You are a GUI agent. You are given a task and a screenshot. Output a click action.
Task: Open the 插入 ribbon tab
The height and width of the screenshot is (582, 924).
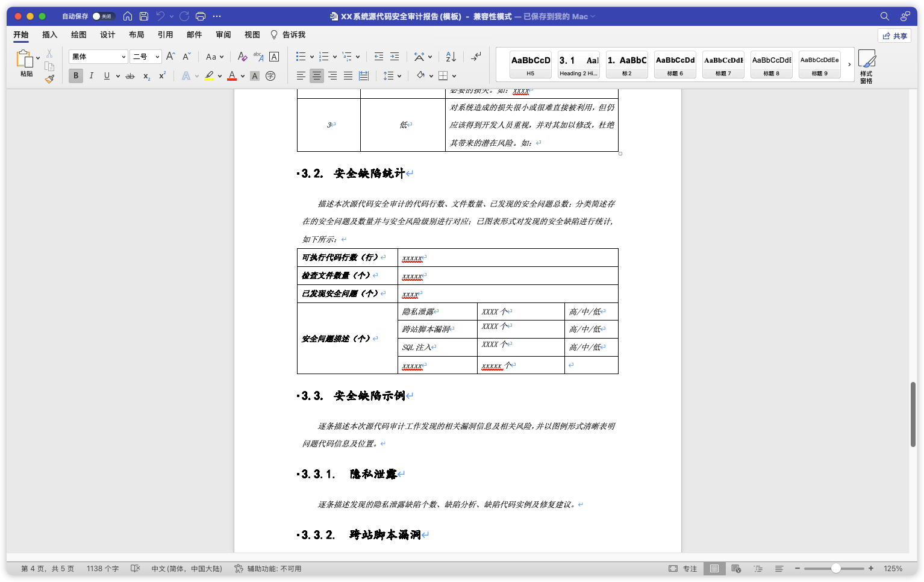(x=49, y=35)
